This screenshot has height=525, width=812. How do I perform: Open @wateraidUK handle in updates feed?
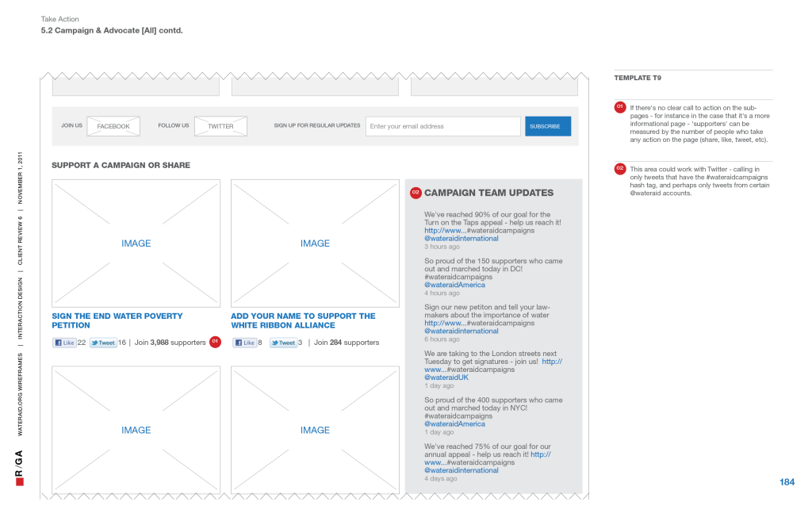446,377
